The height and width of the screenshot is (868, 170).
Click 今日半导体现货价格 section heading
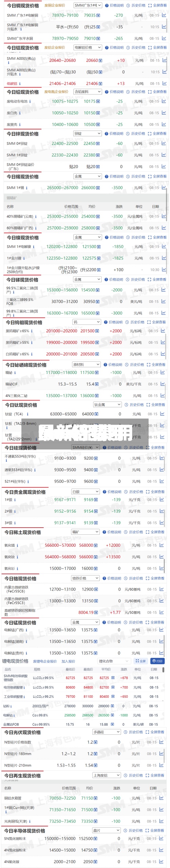[x=25, y=831]
